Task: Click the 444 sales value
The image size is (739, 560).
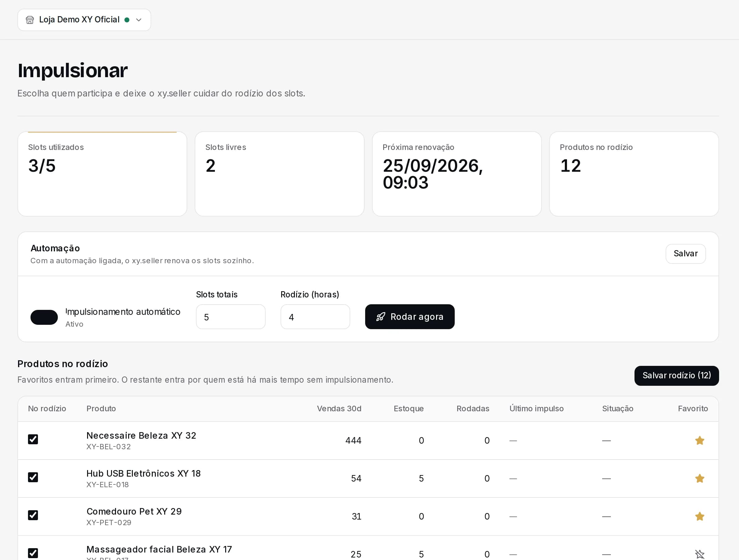Action: coord(353,441)
